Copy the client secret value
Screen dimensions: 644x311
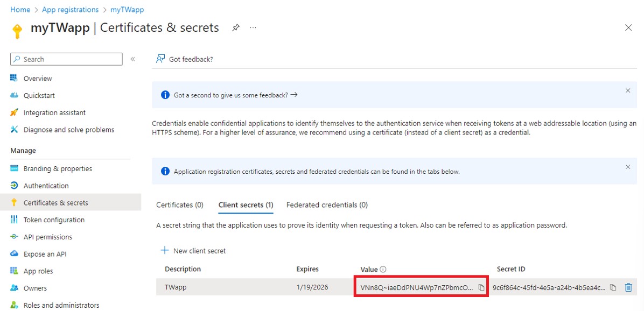click(481, 288)
